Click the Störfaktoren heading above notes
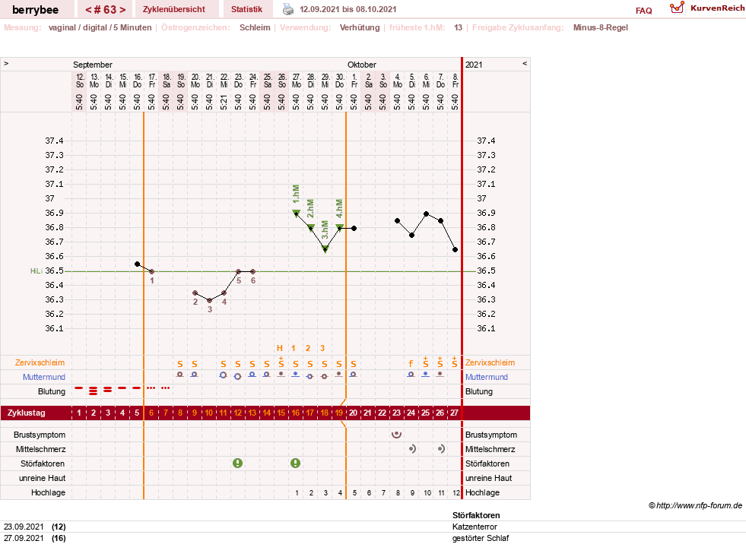The width and height of the screenshot is (746, 560). point(476,515)
